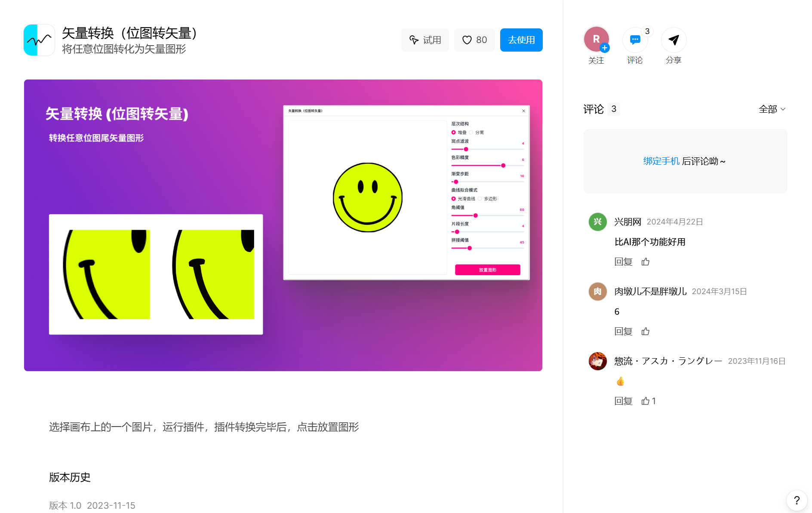Thumbs up 兴朋网's comment
Screen dimensions: 812x513
coord(646,262)
